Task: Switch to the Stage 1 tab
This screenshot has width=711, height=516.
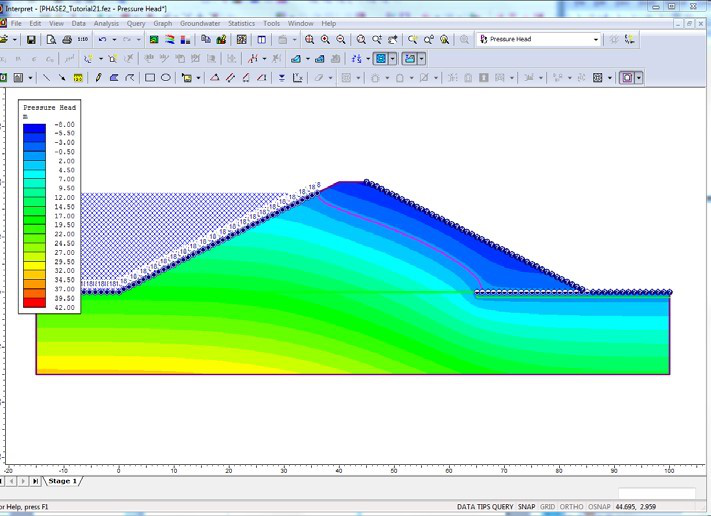Action: coord(62,481)
